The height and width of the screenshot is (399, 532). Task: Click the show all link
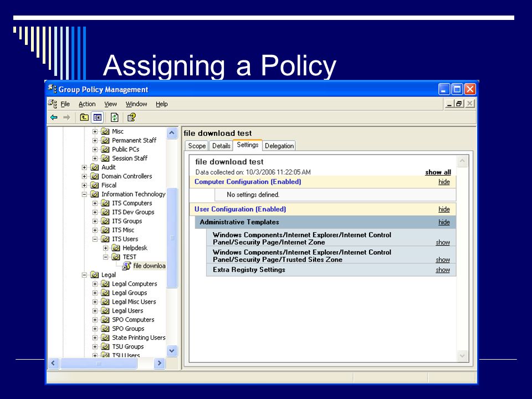click(x=438, y=172)
